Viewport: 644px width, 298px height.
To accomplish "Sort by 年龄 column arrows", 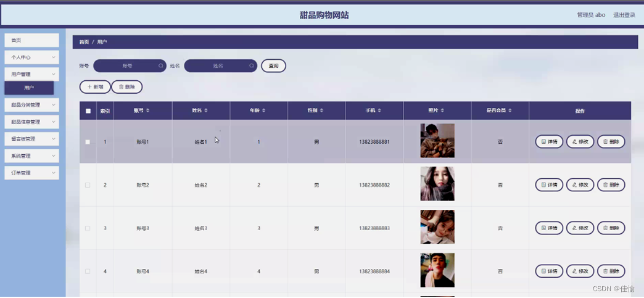I will tap(263, 111).
